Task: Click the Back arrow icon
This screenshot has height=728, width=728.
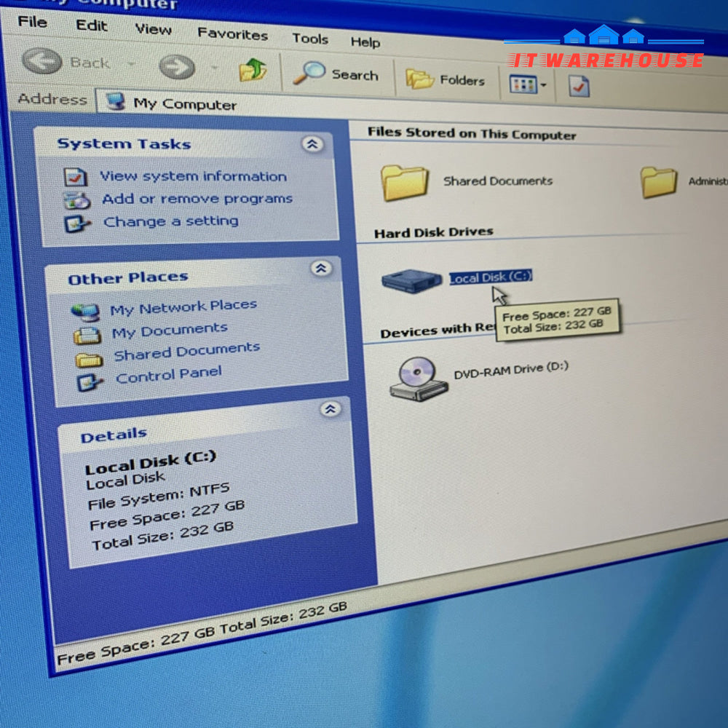Action: click(x=41, y=61)
